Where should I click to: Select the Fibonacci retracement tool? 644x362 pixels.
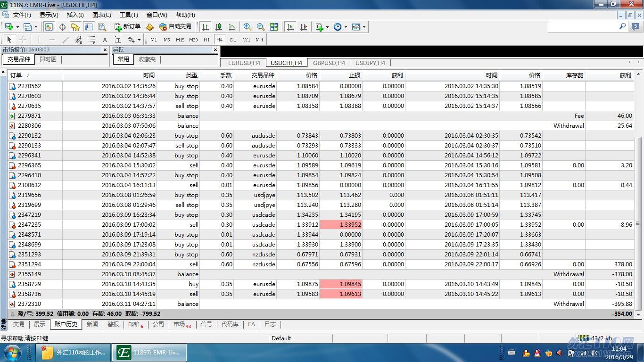point(91,40)
